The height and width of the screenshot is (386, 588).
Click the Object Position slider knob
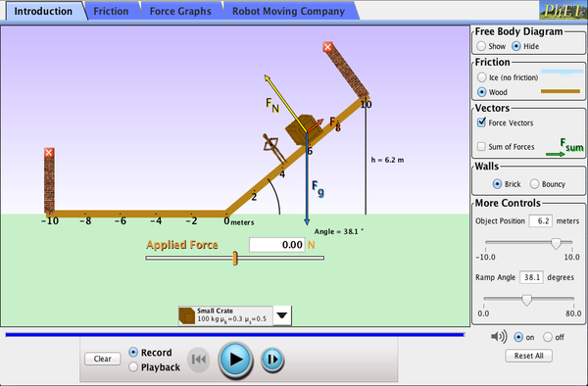556,244
